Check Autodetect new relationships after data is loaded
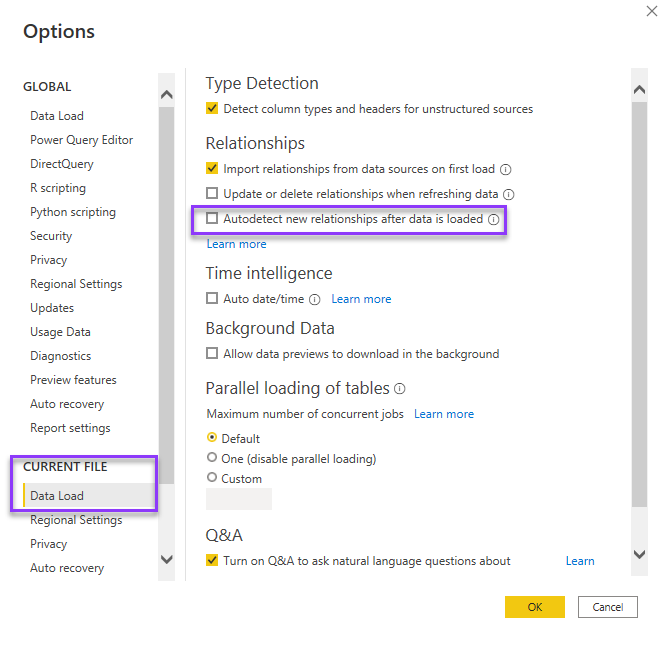 212,218
